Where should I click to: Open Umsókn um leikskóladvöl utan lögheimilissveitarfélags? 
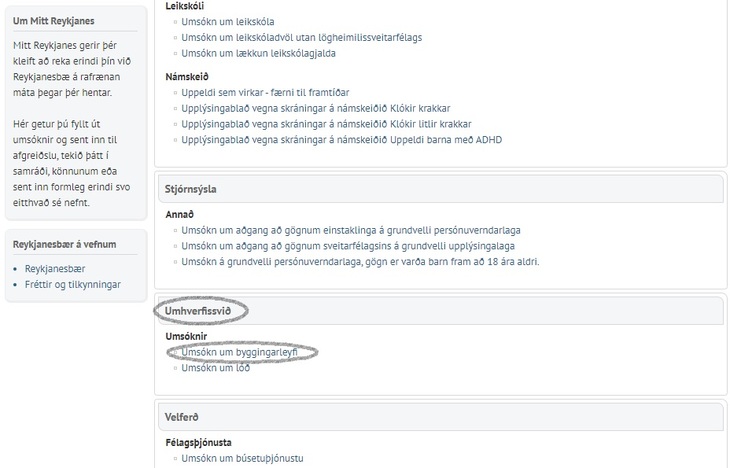tap(302, 38)
